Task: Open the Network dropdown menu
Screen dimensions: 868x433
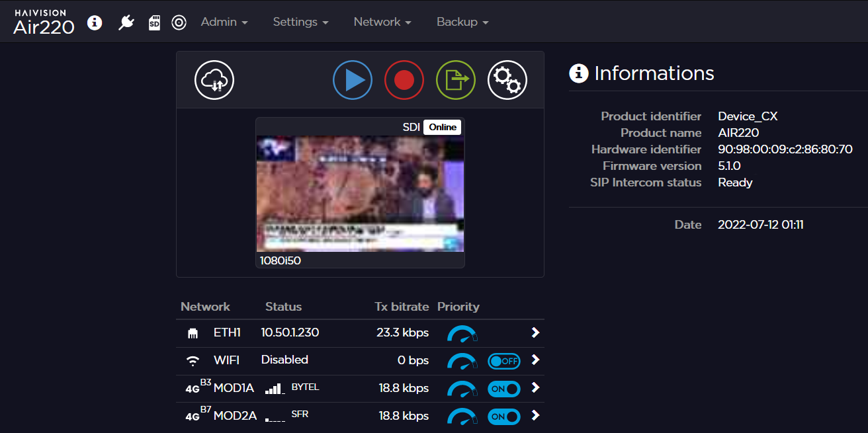Action: [x=382, y=22]
